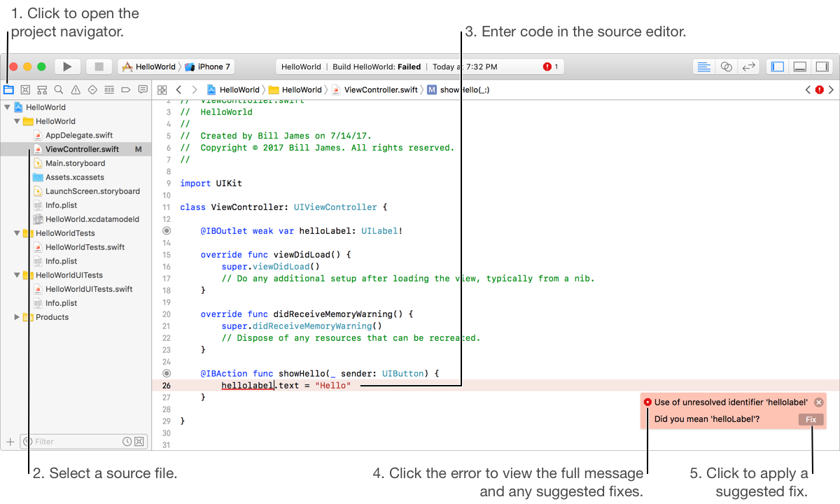Click the macOS window zoom button
The width and height of the screenshot is (840, 504).
pos(42,66)
